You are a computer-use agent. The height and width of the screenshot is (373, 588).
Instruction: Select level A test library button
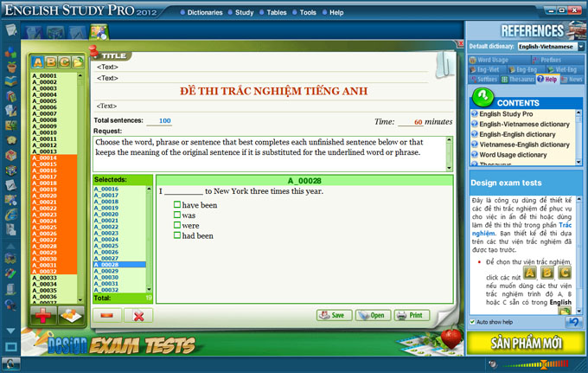(x=38, y=62)
